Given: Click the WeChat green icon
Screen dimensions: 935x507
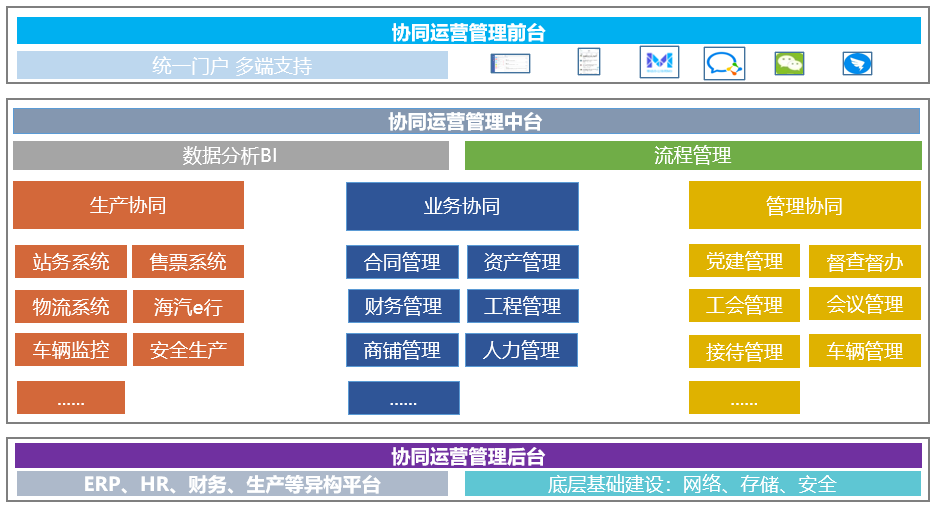Looking at the screenshot, I should pos(789,63).
